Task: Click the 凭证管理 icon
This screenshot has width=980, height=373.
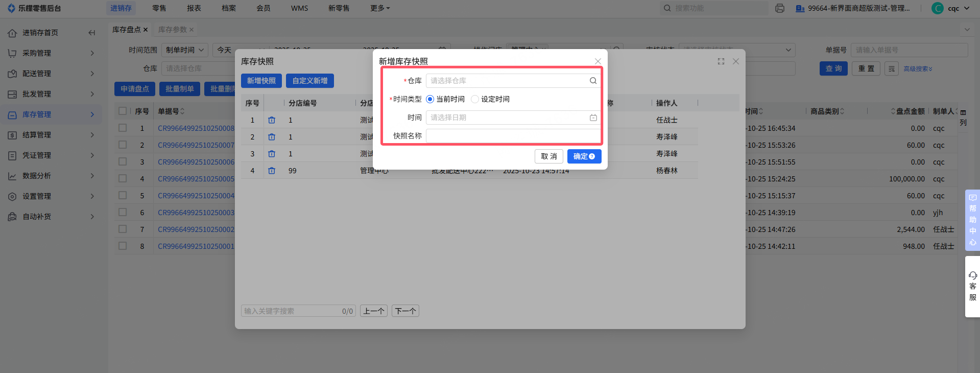Action: click(12, 155)
